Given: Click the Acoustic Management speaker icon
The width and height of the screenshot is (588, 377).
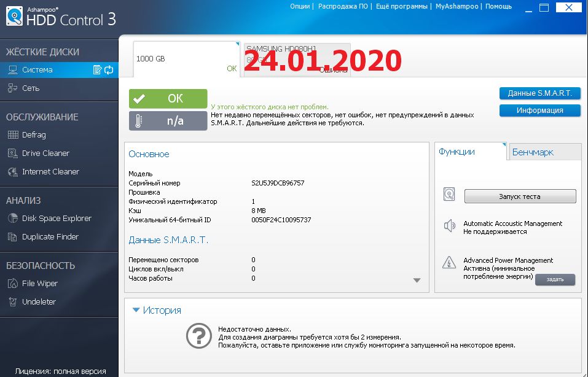Looking at the screenshot, I should (449, 225).
